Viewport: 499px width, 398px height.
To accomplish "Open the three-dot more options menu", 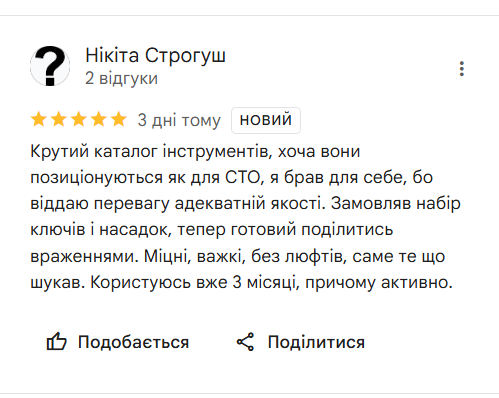I will (x=462, y=69).
